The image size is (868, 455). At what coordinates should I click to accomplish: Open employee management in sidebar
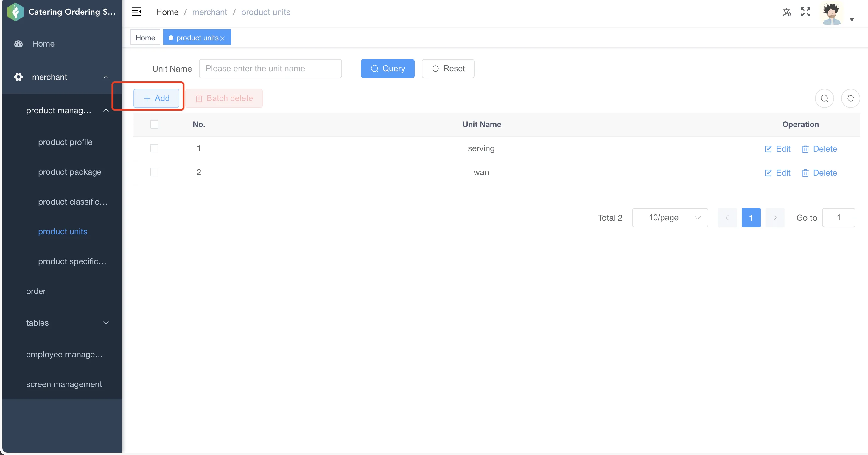point(62,355)
